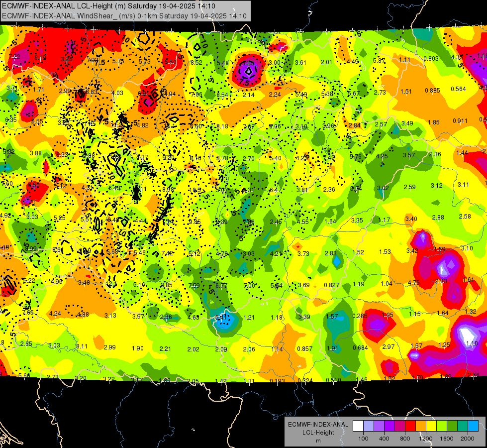The height and width of the screenshot is (448, 487).
Task: Click the red legend swatch
Action: click(410, 426)
